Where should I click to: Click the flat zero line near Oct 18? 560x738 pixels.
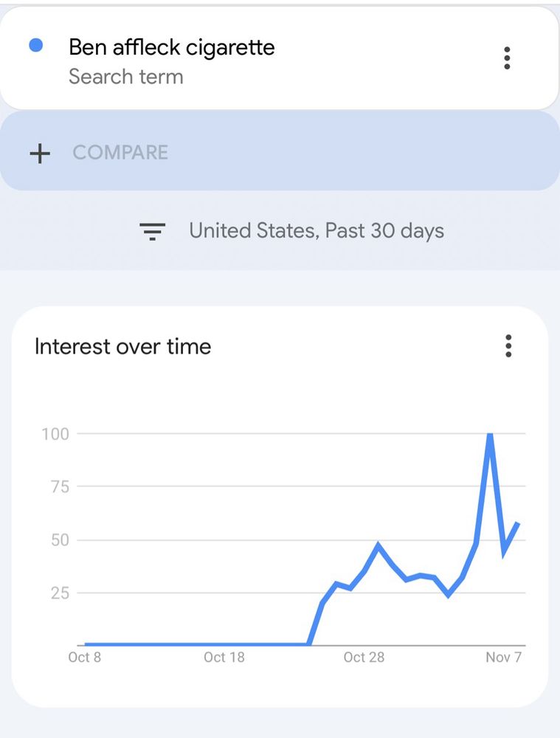pyautogui.click(x=224, y=644)
